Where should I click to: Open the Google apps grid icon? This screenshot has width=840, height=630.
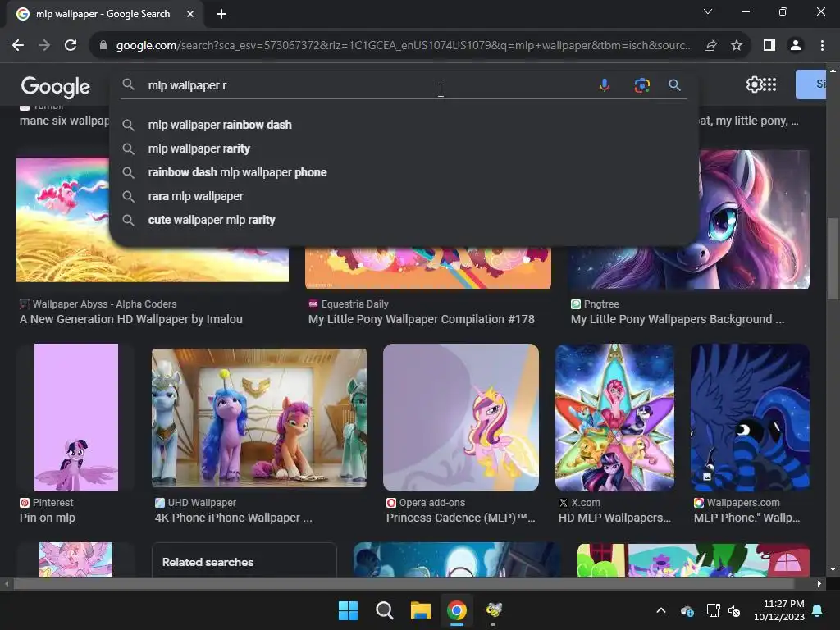(769, 84)
